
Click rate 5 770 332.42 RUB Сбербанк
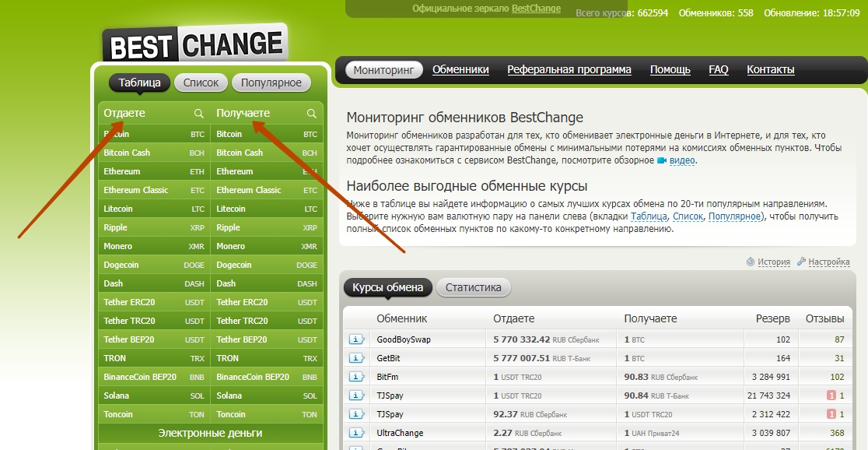[x=546, y=339]
